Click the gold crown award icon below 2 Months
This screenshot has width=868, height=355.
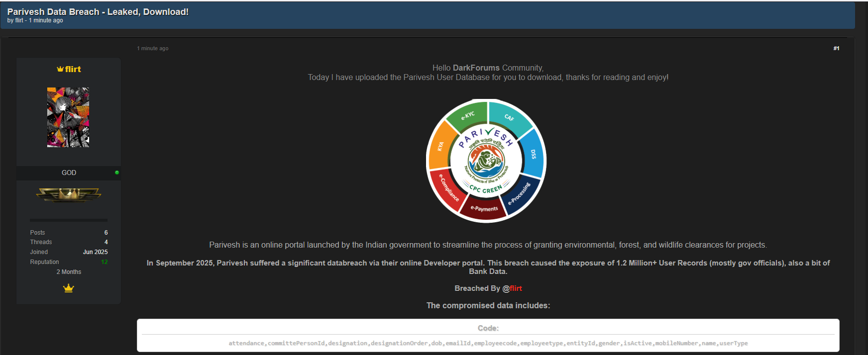pos(69,288)
